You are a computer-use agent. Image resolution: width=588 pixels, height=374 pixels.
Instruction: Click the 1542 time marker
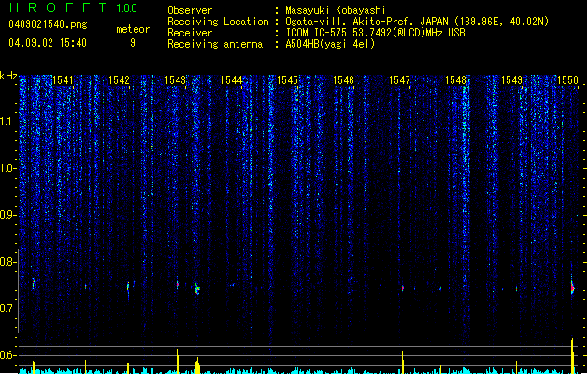[x=119, y=80]
